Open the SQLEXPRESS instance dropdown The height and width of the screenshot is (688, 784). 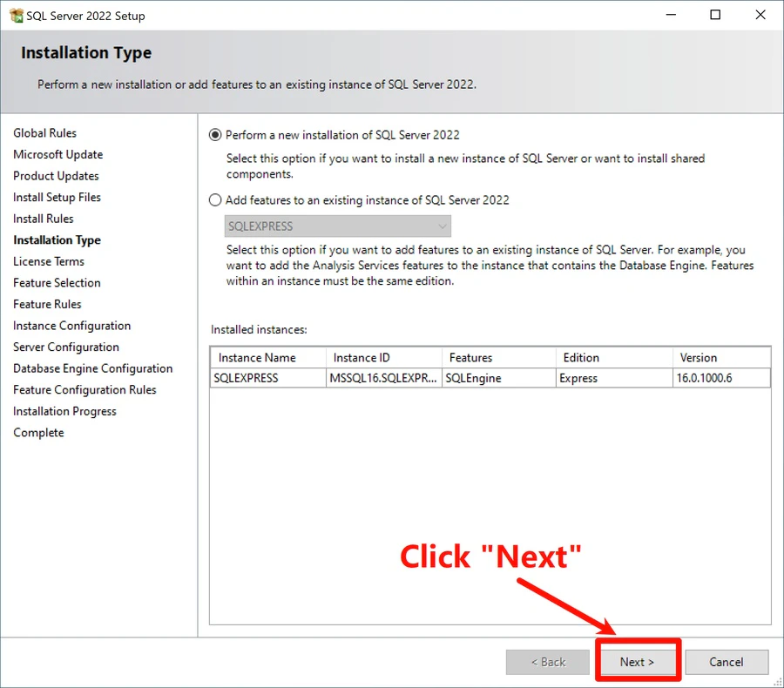tap(337, 226)
